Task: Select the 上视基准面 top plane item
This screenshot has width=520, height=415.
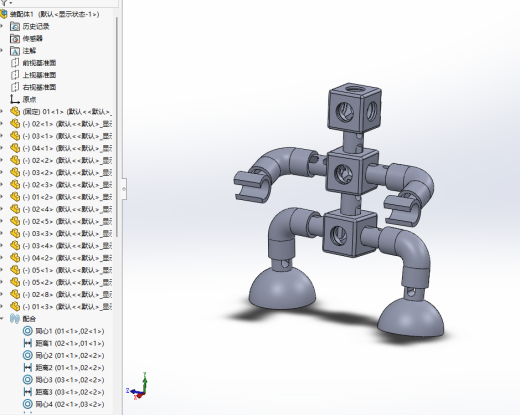Action: (x=39, y=75)
